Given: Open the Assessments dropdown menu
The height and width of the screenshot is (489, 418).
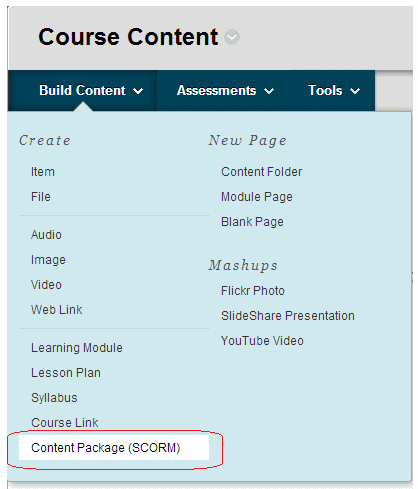Looking at the screenshot, I should [x=225, y=91].
